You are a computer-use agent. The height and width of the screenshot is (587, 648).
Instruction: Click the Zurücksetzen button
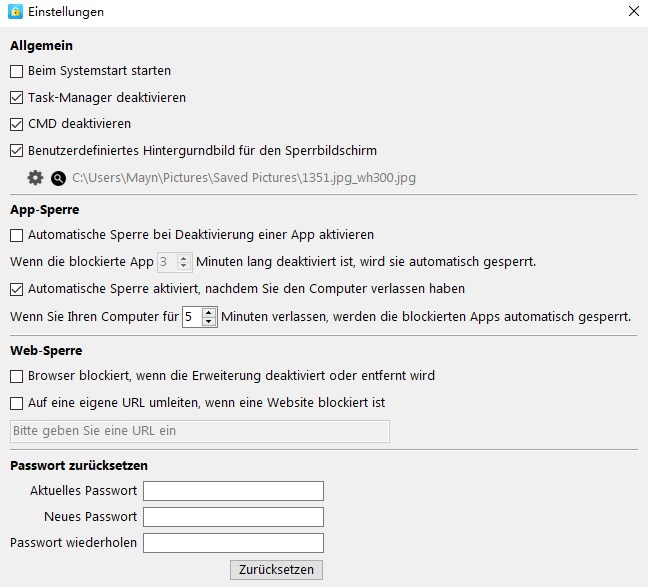276,570
